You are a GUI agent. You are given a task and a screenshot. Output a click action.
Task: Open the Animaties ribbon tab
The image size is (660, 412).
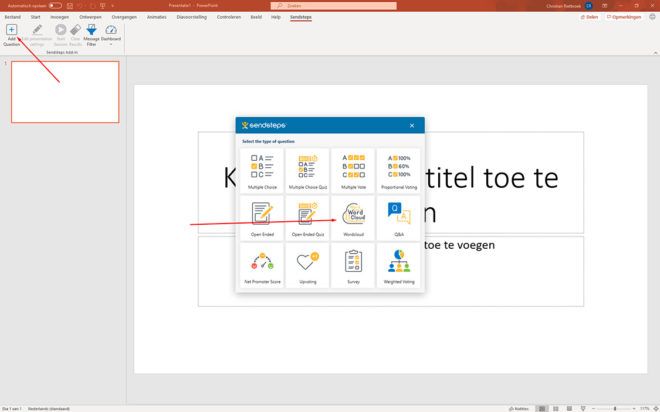point(157,17)
